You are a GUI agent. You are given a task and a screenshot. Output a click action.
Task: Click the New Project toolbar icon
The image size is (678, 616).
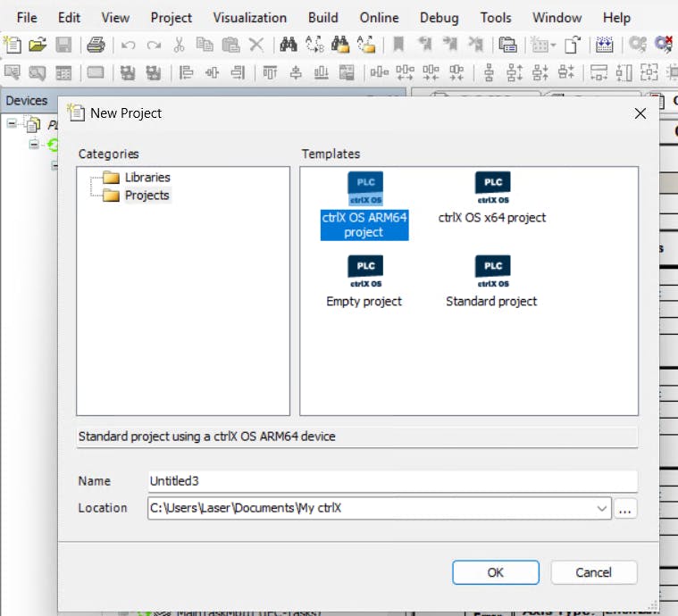pos(13,44)
